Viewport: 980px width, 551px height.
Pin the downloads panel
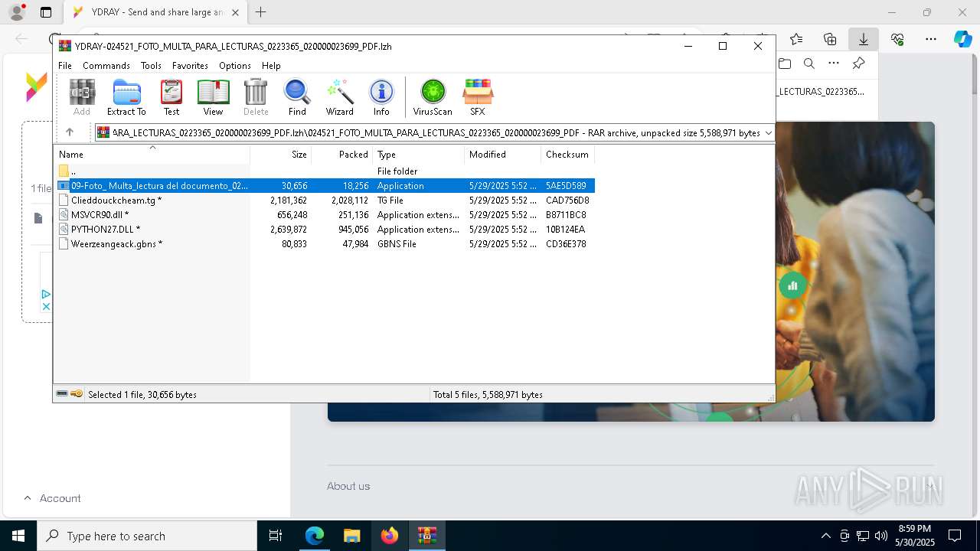[x=858, y=64]
